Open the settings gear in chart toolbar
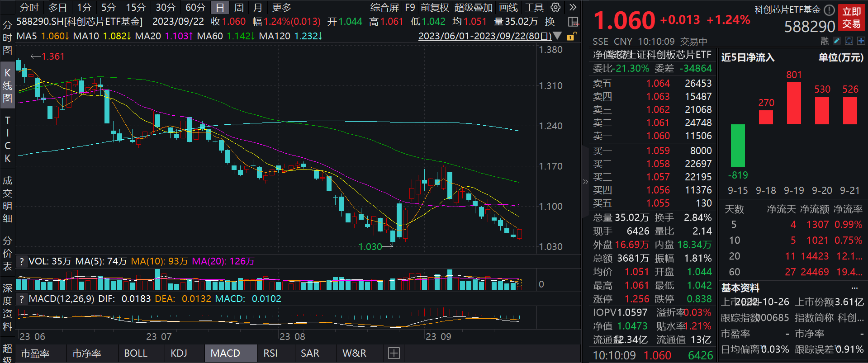Viewport: 868px width, 363px height. [x=555, y=7]
